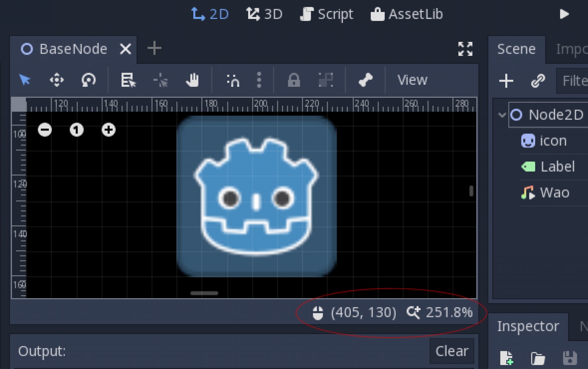Select the Wao audio node
588x369 pixels.
(x=554, y=193)
